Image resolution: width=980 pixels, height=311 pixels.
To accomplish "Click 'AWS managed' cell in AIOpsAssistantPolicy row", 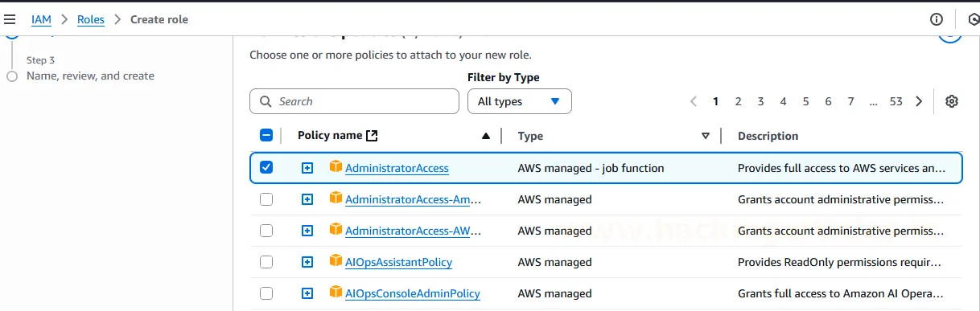I will 554,262.
